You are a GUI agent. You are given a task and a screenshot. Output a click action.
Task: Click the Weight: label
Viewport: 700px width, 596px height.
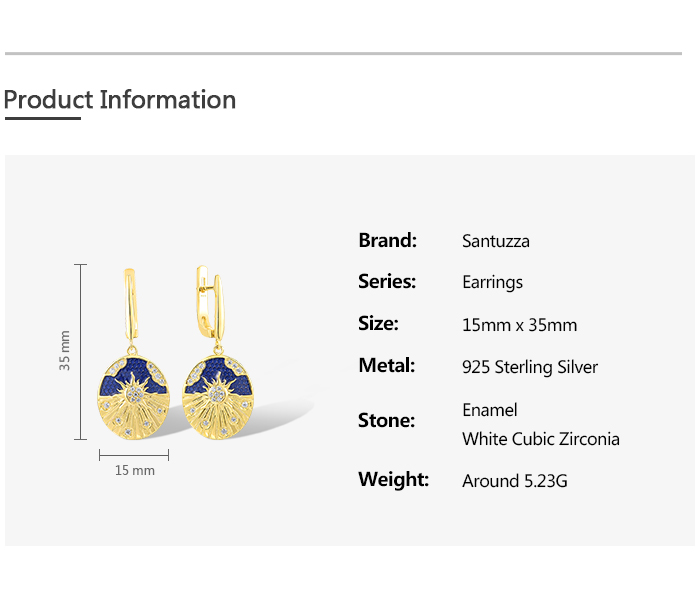point(393,480)
